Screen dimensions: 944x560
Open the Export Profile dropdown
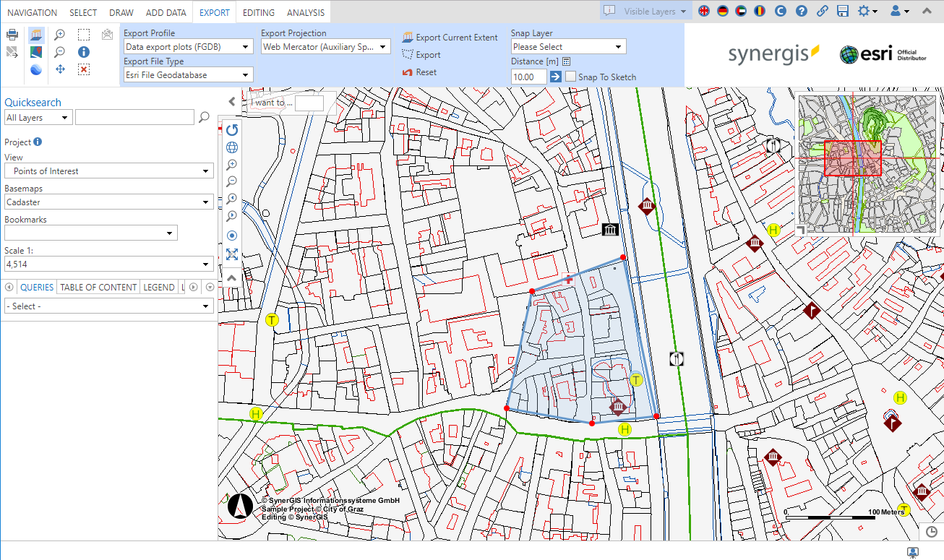click(188, 46)
